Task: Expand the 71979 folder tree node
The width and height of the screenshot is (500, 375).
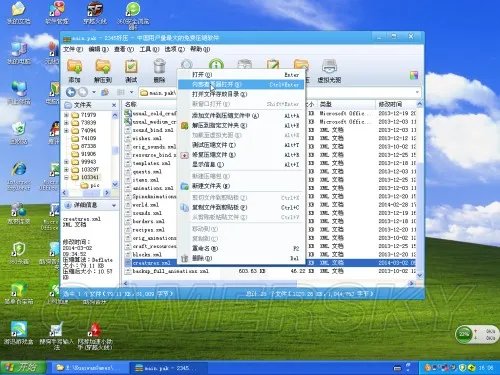Action: click(66, 115)
